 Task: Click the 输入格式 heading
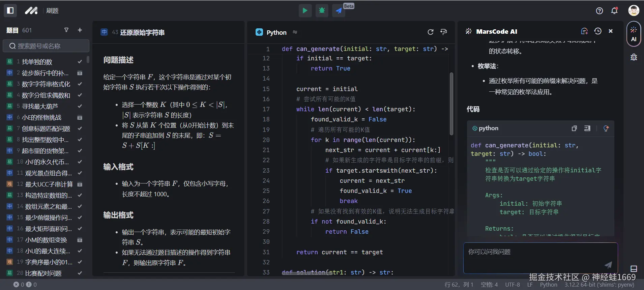pos(118,167)
